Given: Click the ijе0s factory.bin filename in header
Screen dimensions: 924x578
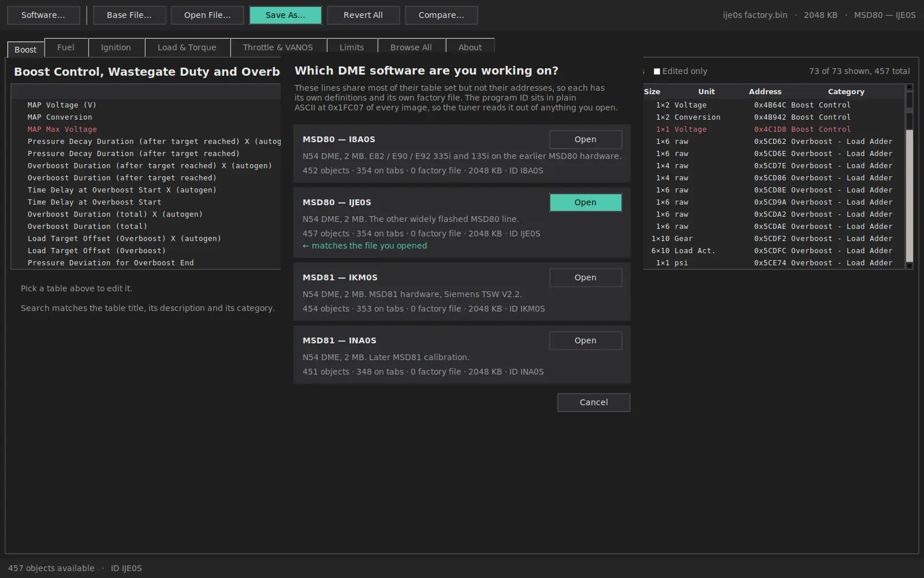Looking at the screenshot, I should coord(755,15).
